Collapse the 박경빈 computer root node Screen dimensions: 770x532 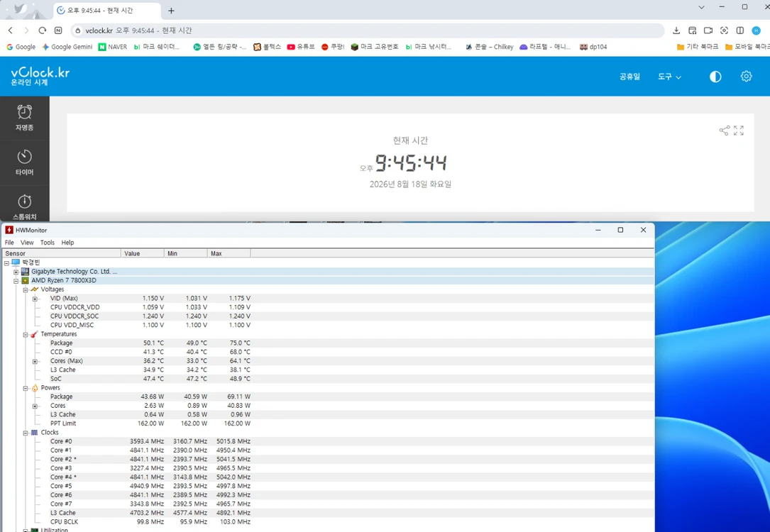pos(6,262)
